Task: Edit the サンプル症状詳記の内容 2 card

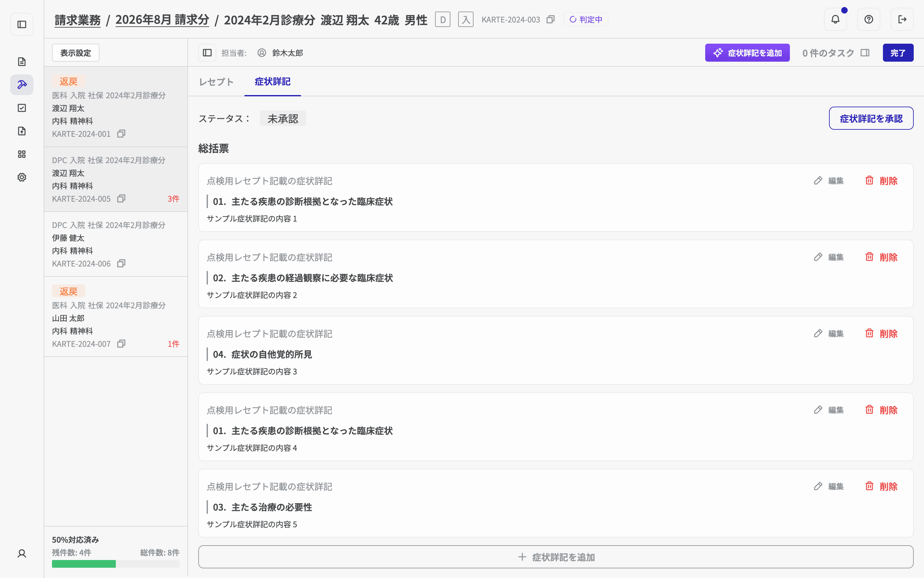Action: click(x=828, y=257)
